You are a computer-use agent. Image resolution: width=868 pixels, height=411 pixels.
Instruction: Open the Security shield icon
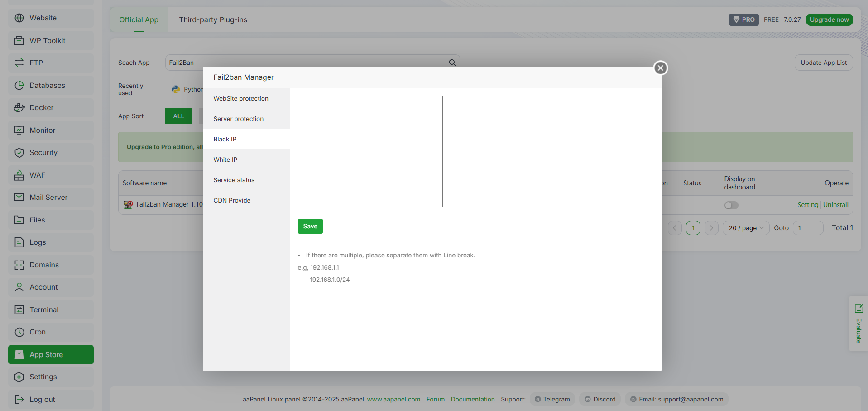(19, 153)
